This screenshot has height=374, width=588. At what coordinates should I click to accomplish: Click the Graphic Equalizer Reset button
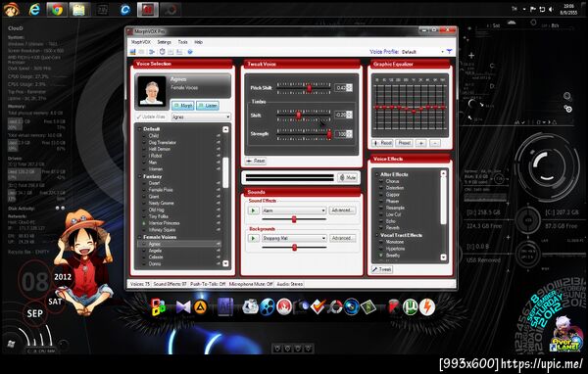tap(382, 143)
